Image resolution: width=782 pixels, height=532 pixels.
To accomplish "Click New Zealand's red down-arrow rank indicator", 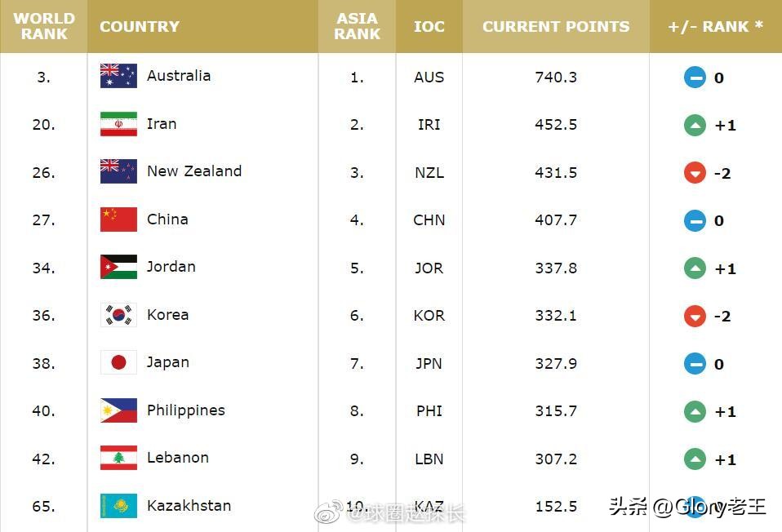I will 695,173.
